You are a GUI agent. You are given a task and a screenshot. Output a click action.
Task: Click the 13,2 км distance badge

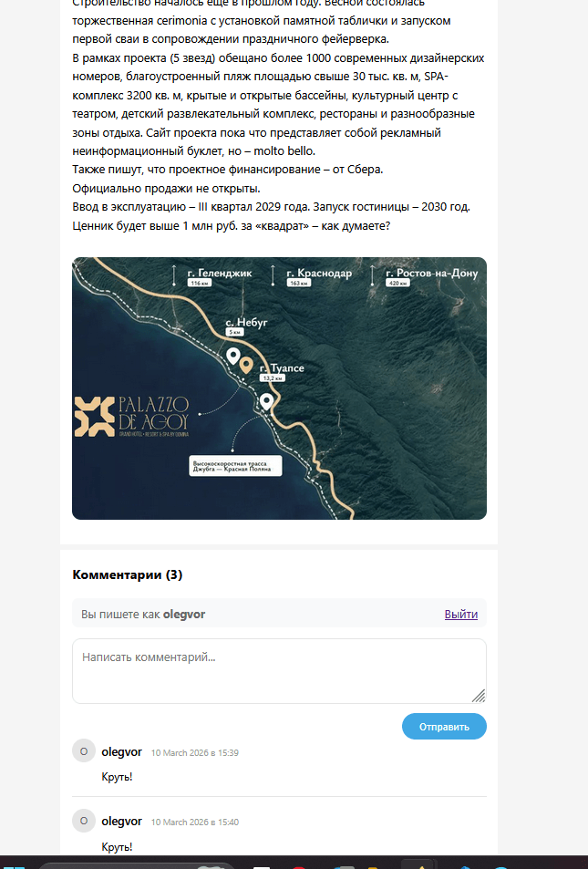pos(273,378)
